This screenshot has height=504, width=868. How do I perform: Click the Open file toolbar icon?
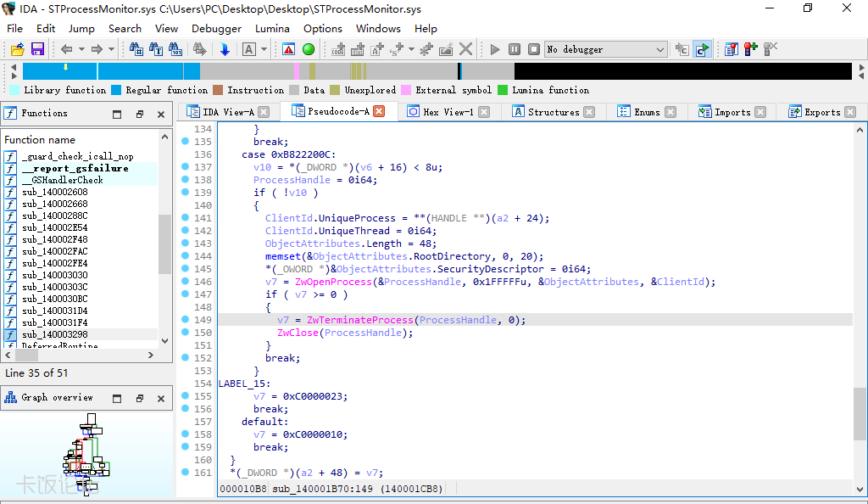point(17,49)
